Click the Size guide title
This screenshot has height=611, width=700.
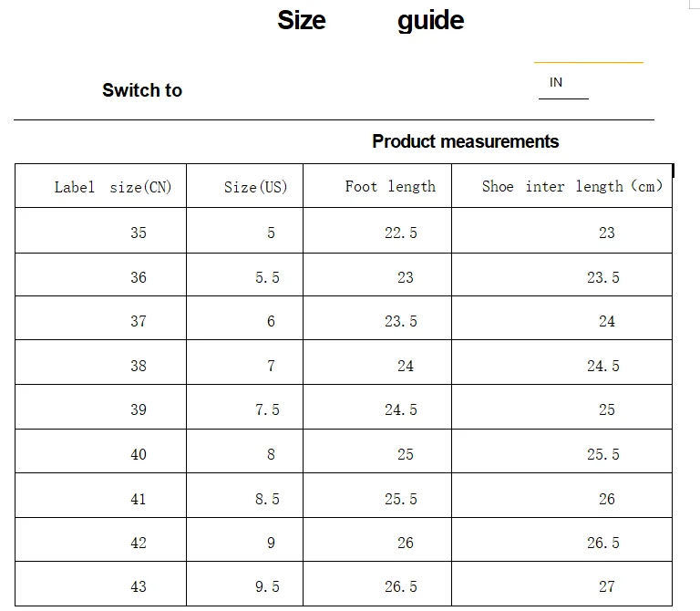(x=371, y=21)
